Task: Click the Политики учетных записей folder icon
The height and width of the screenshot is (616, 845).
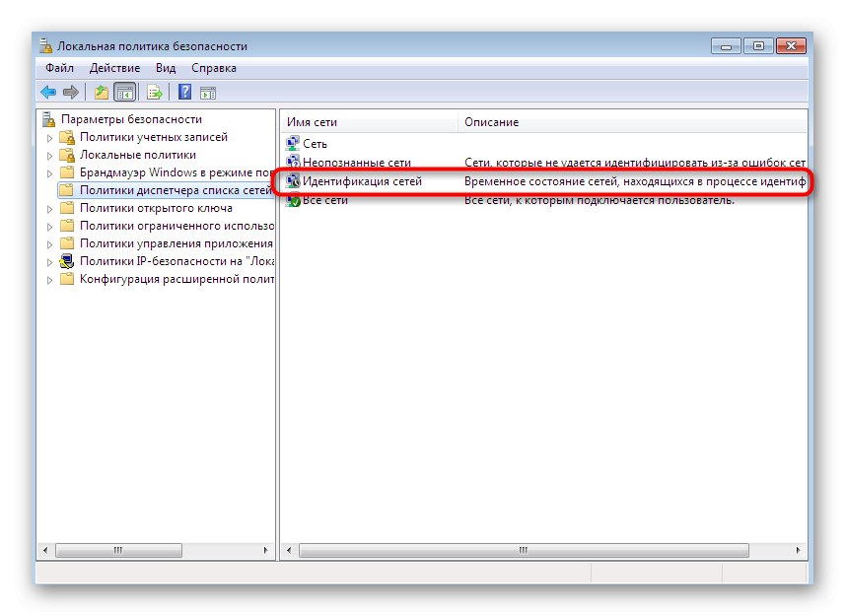Action: point(67,137)
